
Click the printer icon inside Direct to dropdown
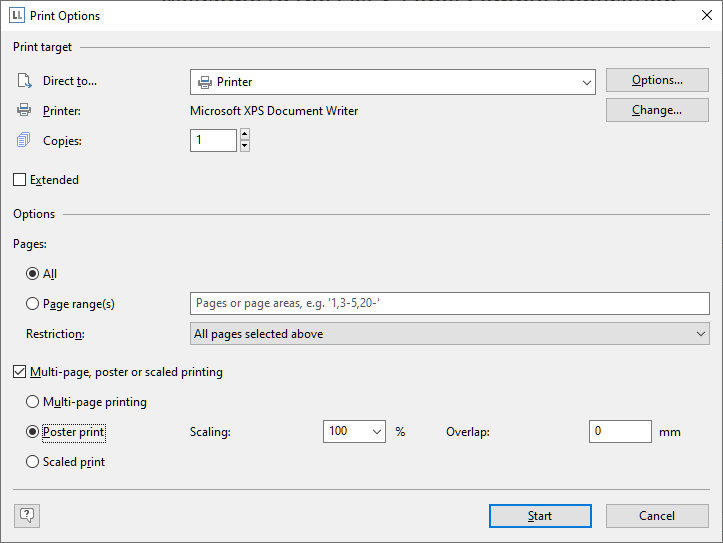tap(205, 83)
